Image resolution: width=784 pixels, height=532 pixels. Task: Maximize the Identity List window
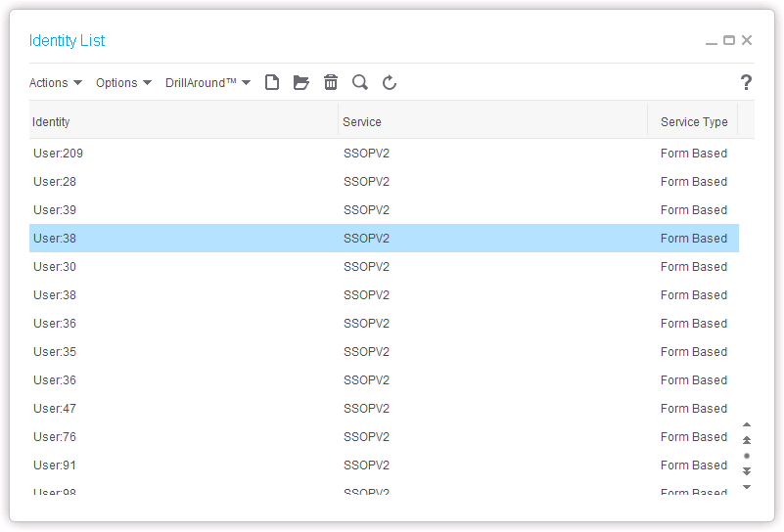pyautogui.click(x=729, y=41)
